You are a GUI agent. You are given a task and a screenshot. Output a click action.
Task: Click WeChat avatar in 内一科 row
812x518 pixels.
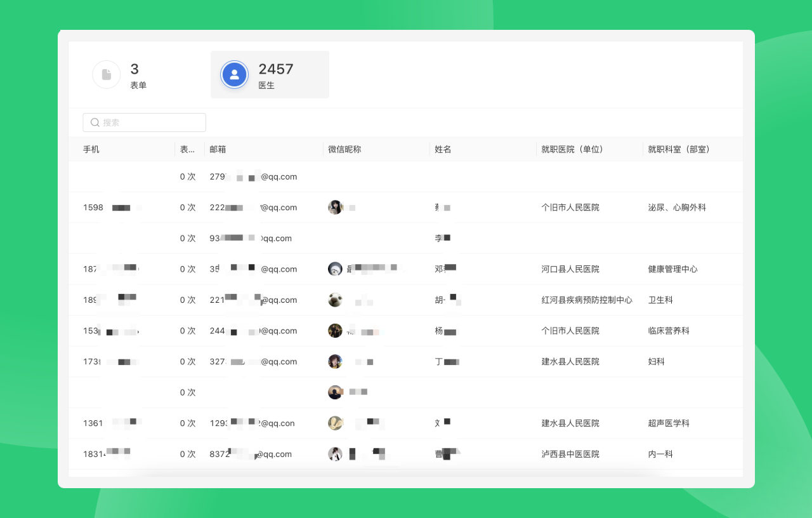[x=335, y=454]
